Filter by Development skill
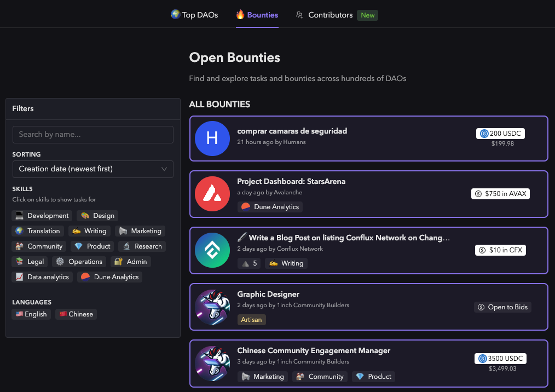The height and width of the screenshot is (392, 555). 42,216
